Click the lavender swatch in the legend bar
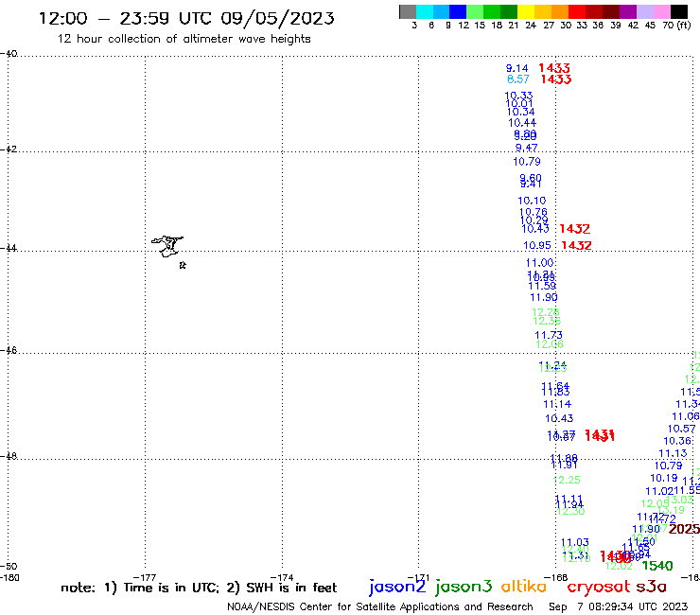This screenshot has width=700, height=615. point(644,11)
